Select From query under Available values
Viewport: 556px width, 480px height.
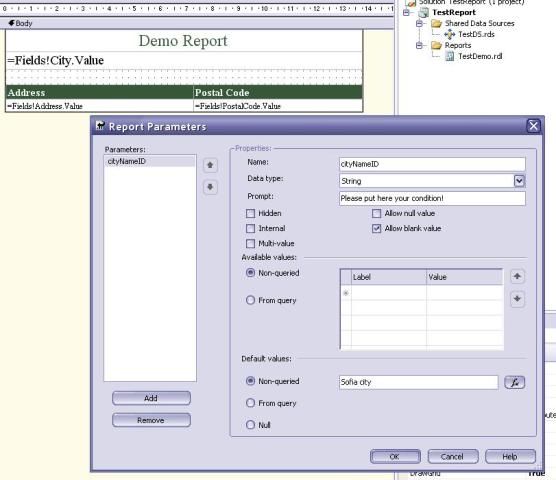point(250,300)
